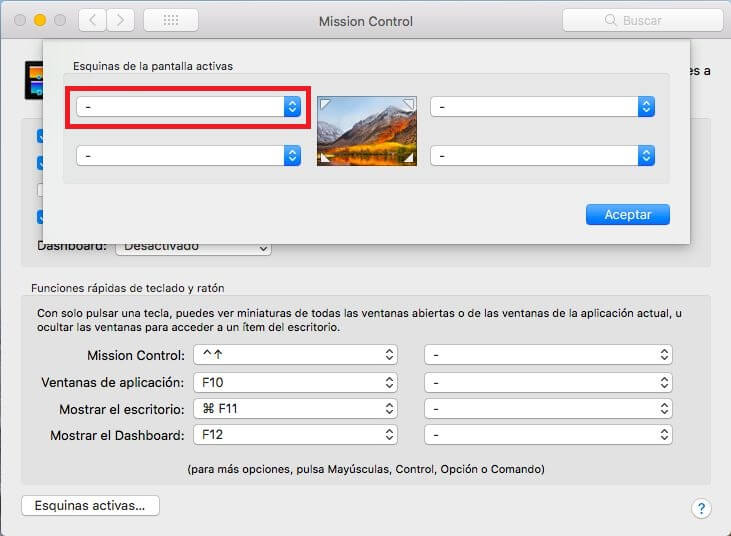Click the 'Mission Control:' shortcut label

[x=136, y=356]
